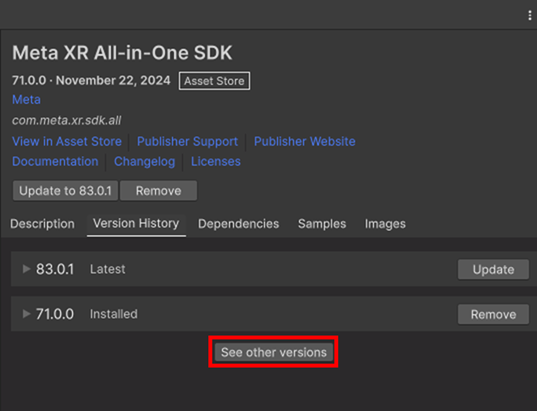Open the Documentation link

pos(55,161)
